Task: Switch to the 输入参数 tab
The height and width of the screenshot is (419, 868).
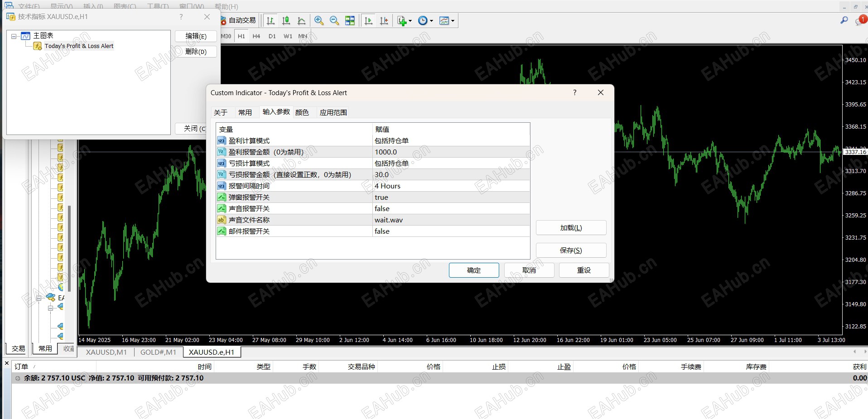Action: pyautogui.click(x=276, y=112)
